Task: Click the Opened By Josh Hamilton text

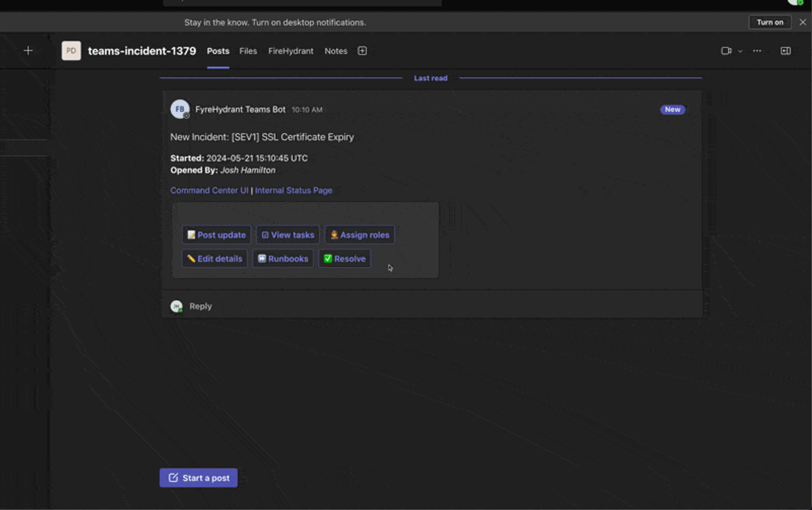Action: (x=223, y=170)
